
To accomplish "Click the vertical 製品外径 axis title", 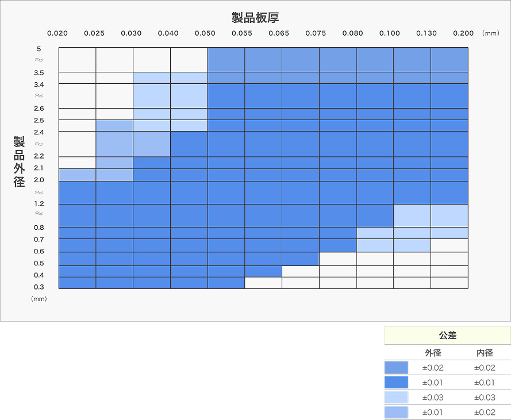I will click(x=19, y=161).
